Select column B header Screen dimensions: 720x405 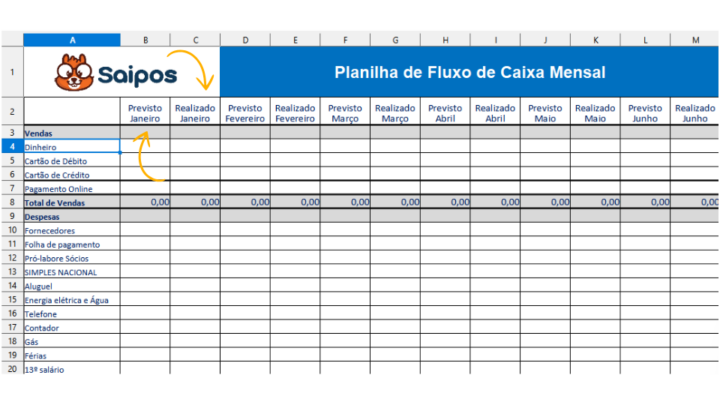(145, 39)
